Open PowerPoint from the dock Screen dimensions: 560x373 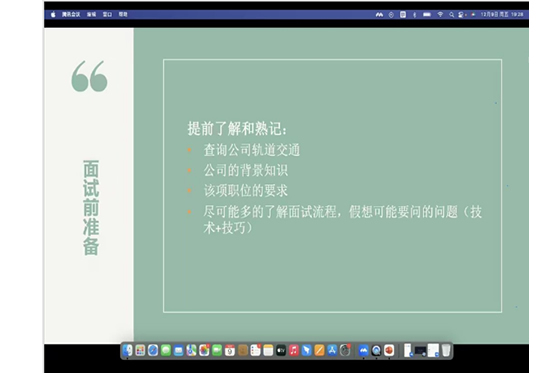tap(389, 350)
